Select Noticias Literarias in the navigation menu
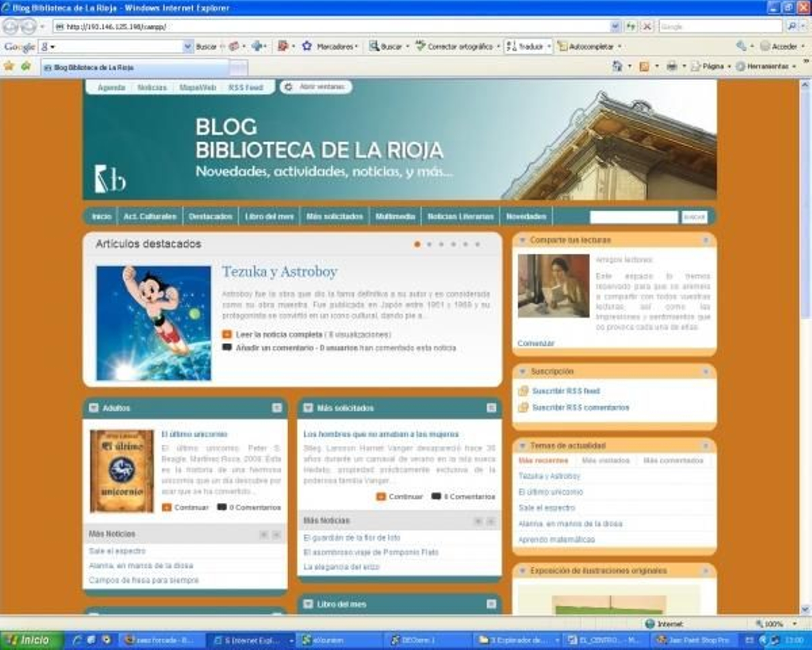This screenshot has width=812, height=650. click(461, 216)
